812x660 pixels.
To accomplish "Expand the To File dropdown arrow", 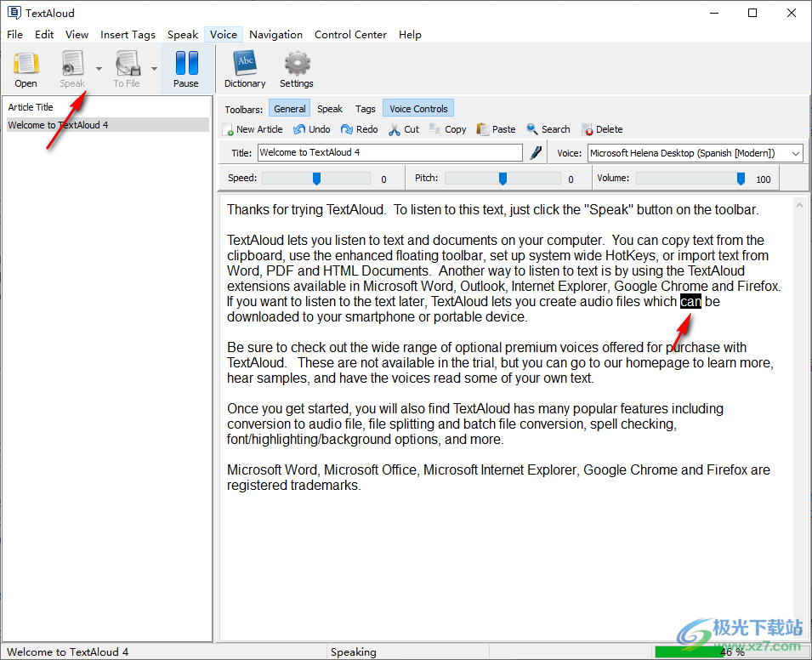I will (x=154, y=68).
